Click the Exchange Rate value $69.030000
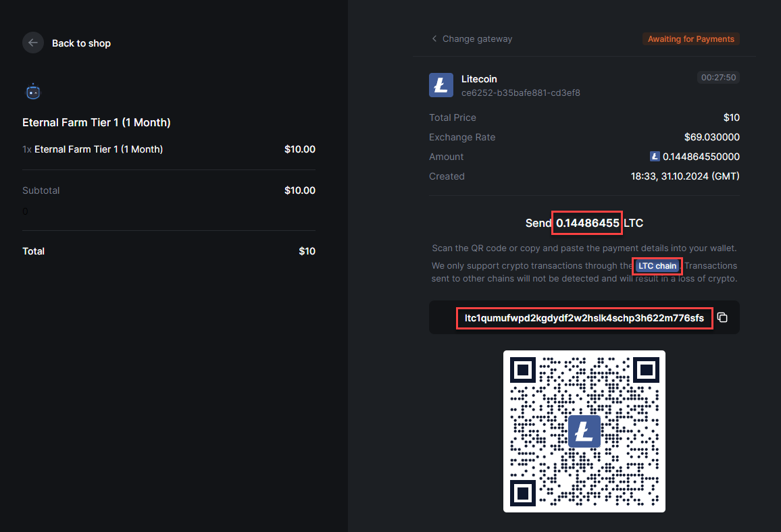The height and width of the screenshot is (532, 781). click(712, 137)
